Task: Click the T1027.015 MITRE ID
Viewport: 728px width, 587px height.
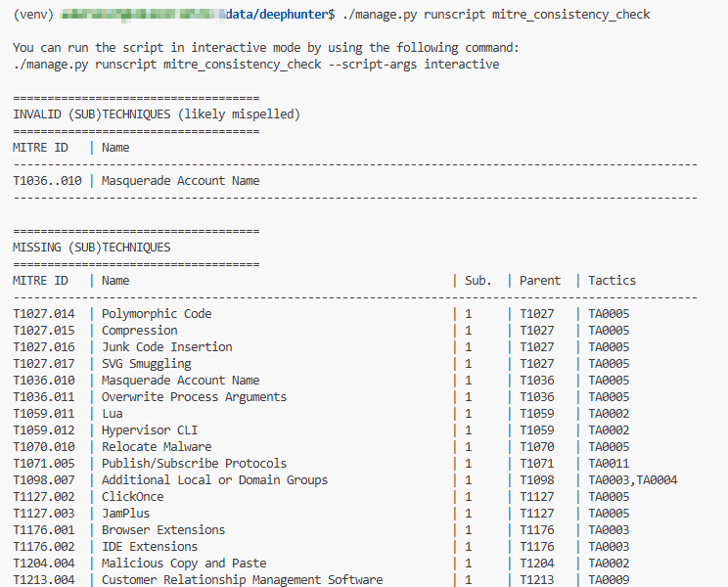Action: coord(44,331)
